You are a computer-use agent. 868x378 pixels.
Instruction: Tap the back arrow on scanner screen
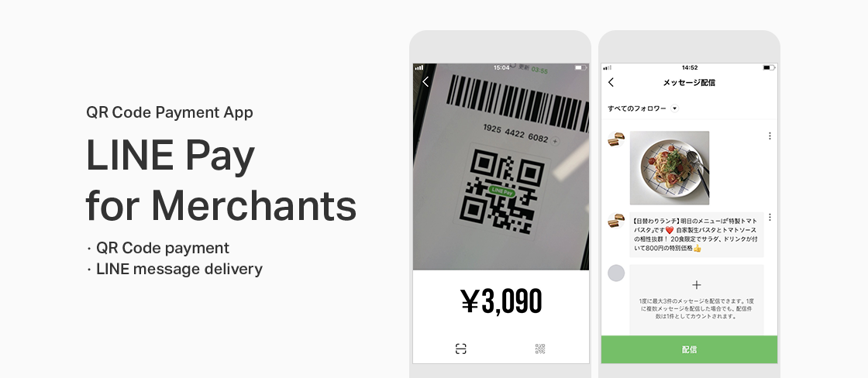[x=425, y=82]
